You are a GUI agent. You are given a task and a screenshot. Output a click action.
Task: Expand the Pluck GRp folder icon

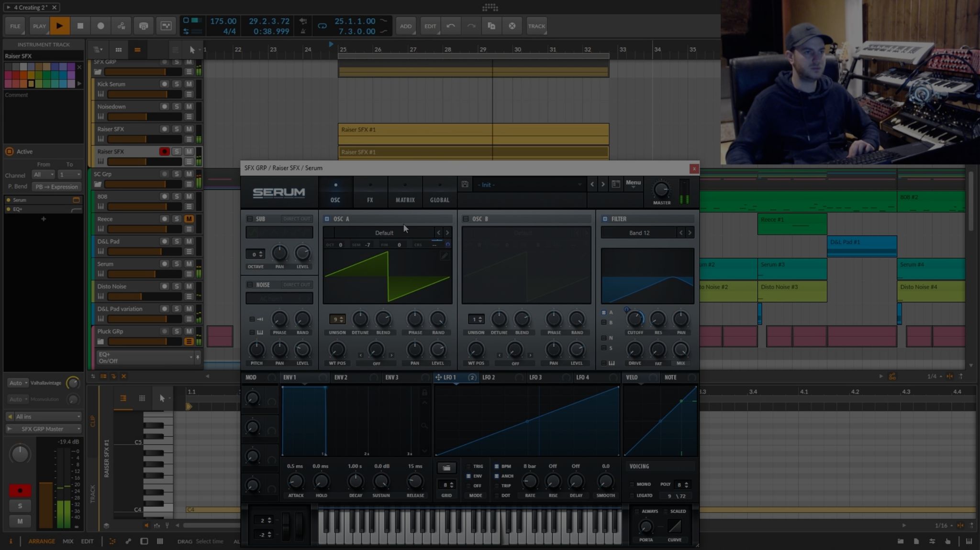click(x=100, y=341)
